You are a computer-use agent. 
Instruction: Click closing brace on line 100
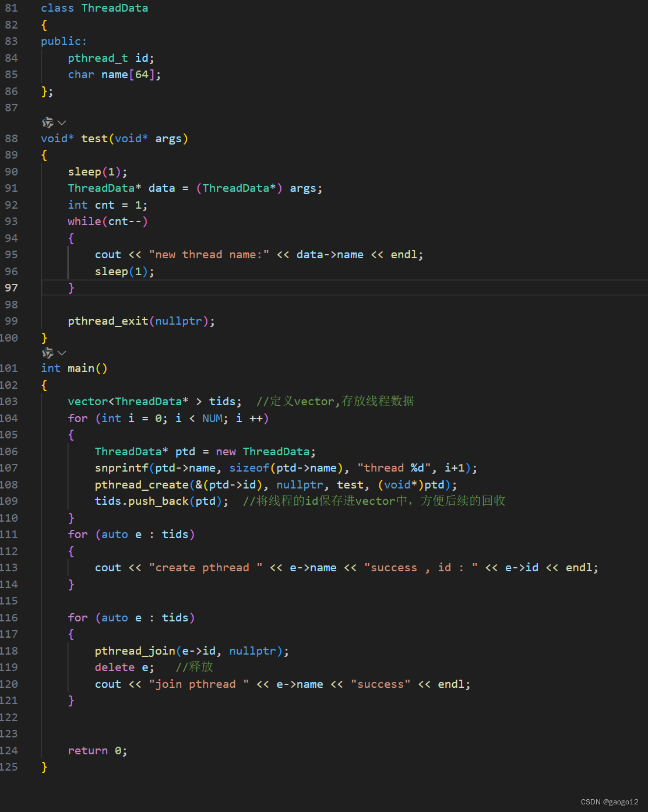coord(44,338)
